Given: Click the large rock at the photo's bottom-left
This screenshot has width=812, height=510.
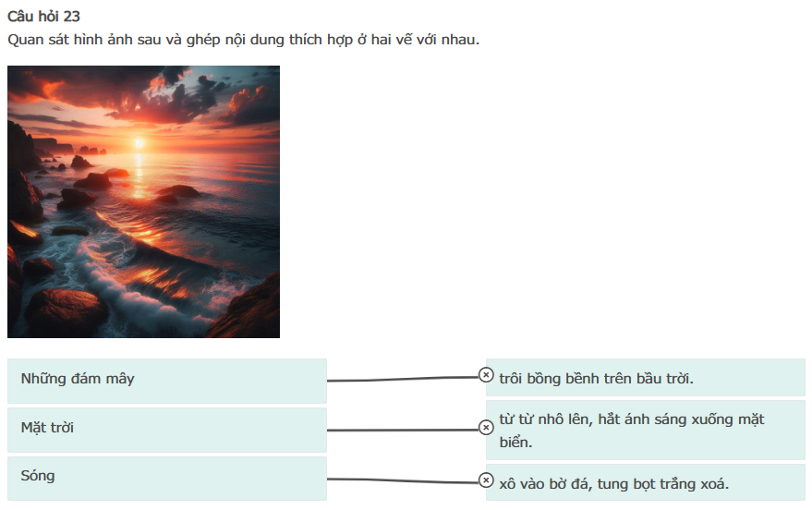Looking at the screenshot, I should tap(67, 311).
